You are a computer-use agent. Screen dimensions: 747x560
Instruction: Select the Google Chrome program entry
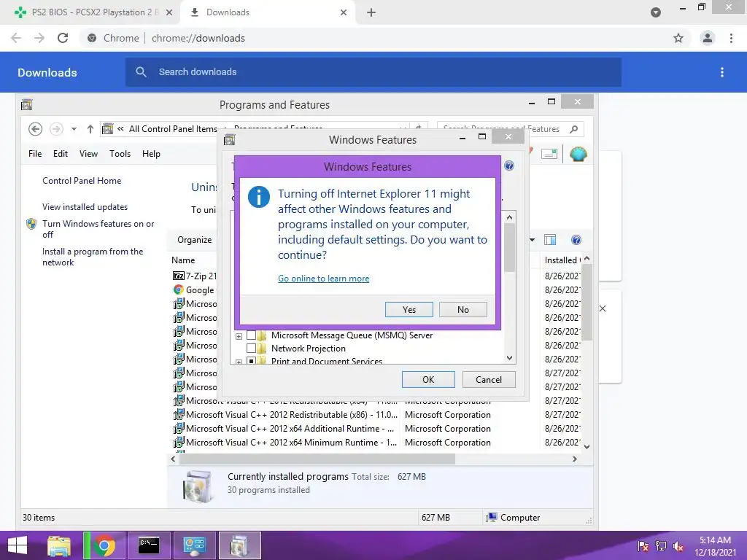click(195, 290)
